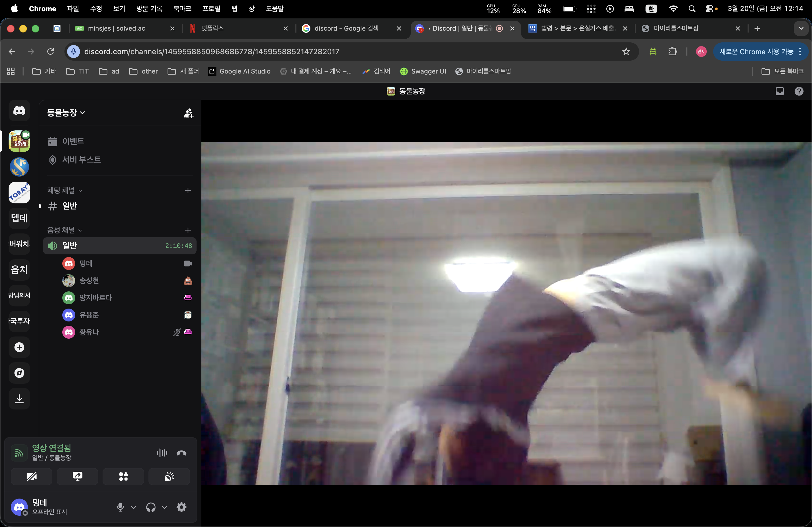The image size is (812, 527).
Task: Open the activities launcher button
Action: point(123,476)
